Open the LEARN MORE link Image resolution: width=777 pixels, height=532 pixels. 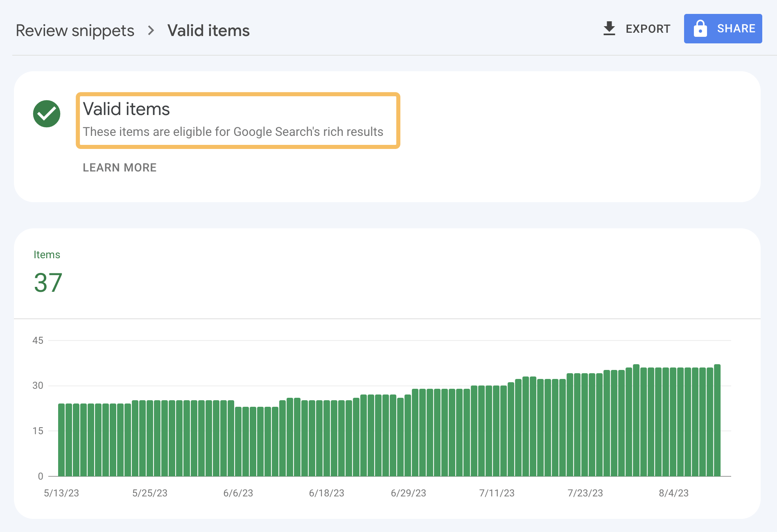pyautogui.click(x=119, y=167)
